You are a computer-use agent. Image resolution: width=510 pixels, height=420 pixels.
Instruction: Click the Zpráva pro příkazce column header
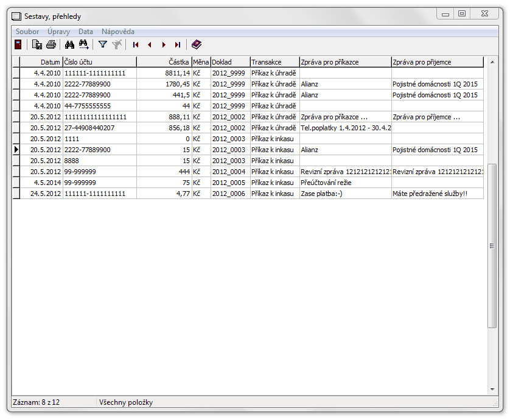click(x=346, y=62)
